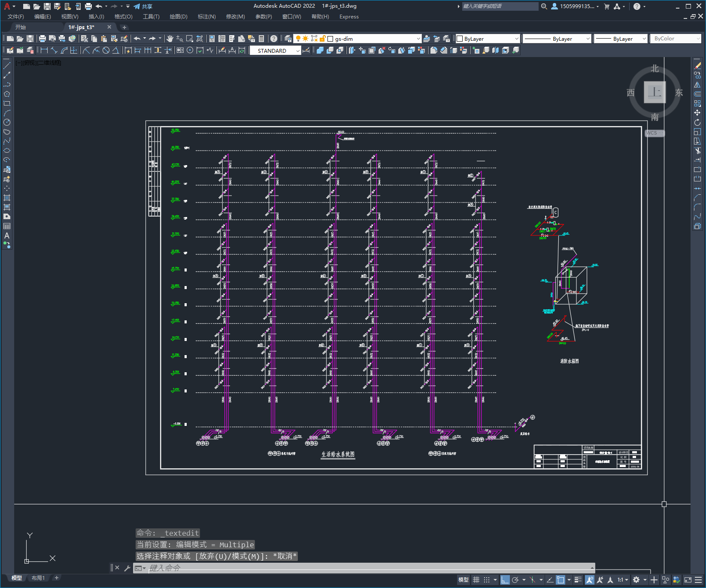This screenshot has height=588, width=706.
Task: Select the Move tool in right toolbar
Action: pyautogui.click(x=697, y=113)
